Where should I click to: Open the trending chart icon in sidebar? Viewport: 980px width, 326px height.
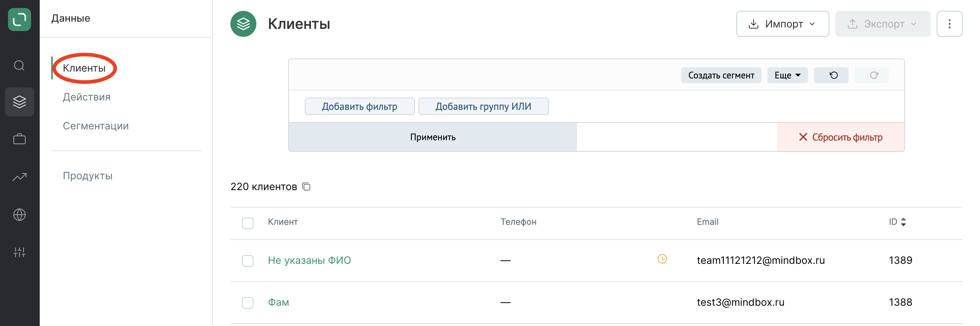tap(19, 177)
